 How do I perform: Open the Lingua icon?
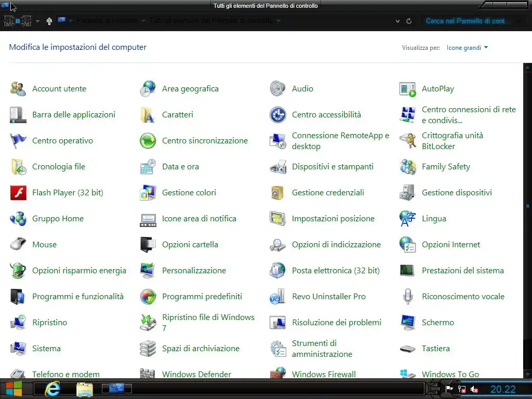407,219
